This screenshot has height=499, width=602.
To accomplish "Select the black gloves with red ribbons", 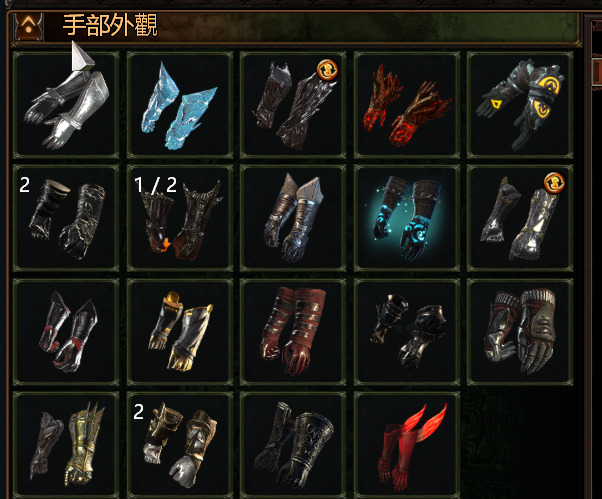I will (x=66, y=332).
